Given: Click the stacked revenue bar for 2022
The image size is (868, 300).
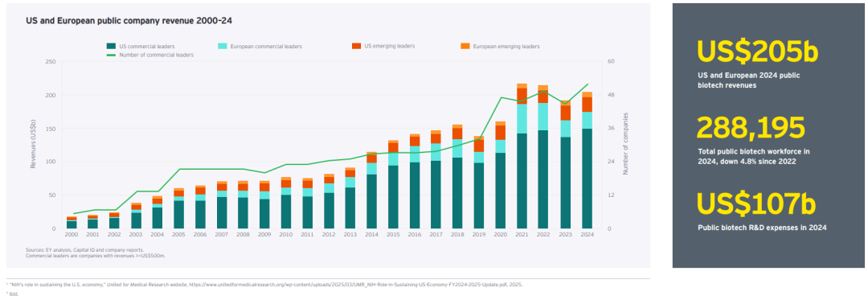Looking at the screenshot, I should 543,157.
